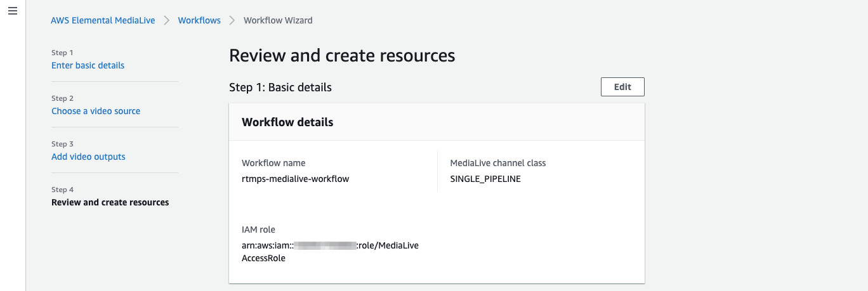Click the IAM role label

pyautogui.click(x=258, y=230)
